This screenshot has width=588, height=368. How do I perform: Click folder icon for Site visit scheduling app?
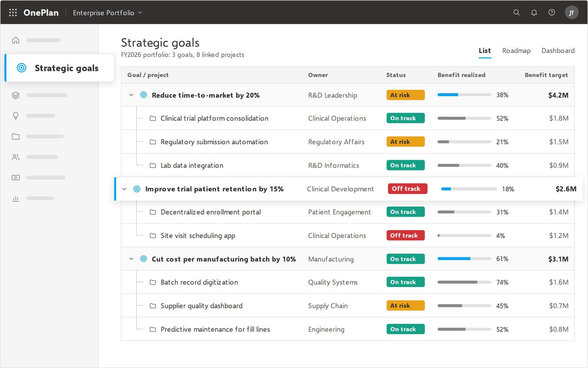pyautogui.click(x=153, y=236)
